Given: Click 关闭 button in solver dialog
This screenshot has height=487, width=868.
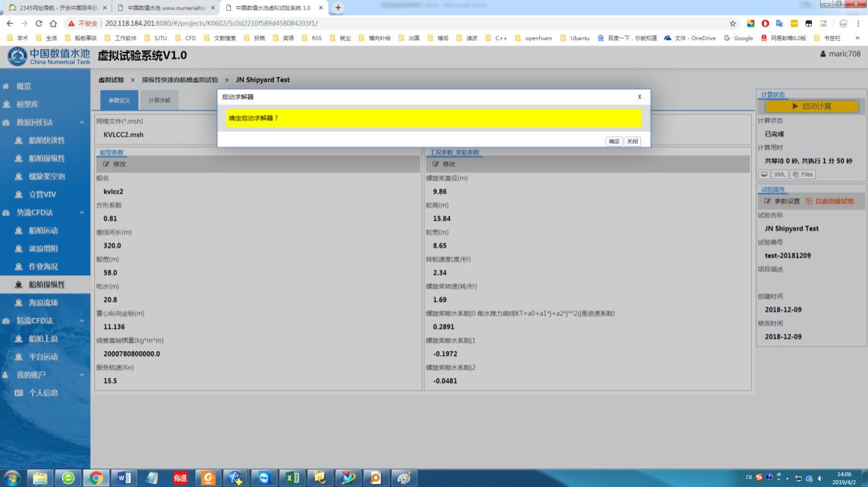Looking at the screenshot, I should [632, 141].
